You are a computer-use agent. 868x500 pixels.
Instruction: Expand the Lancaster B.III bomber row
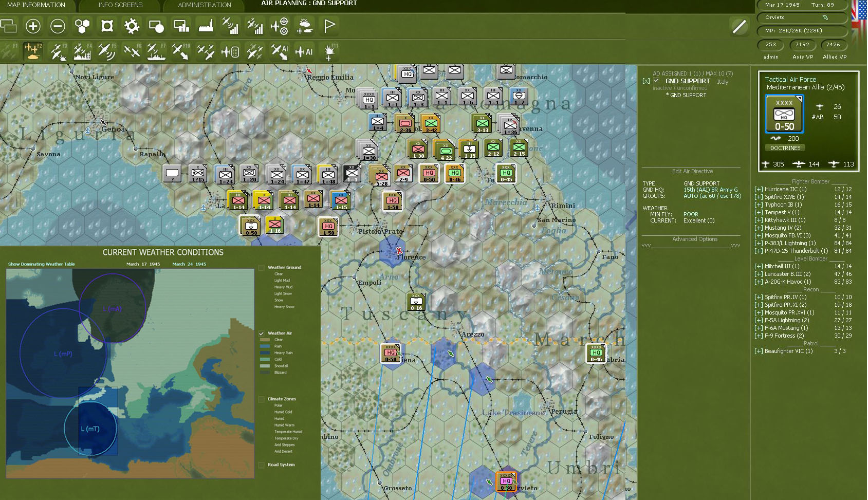pos(759,274)
